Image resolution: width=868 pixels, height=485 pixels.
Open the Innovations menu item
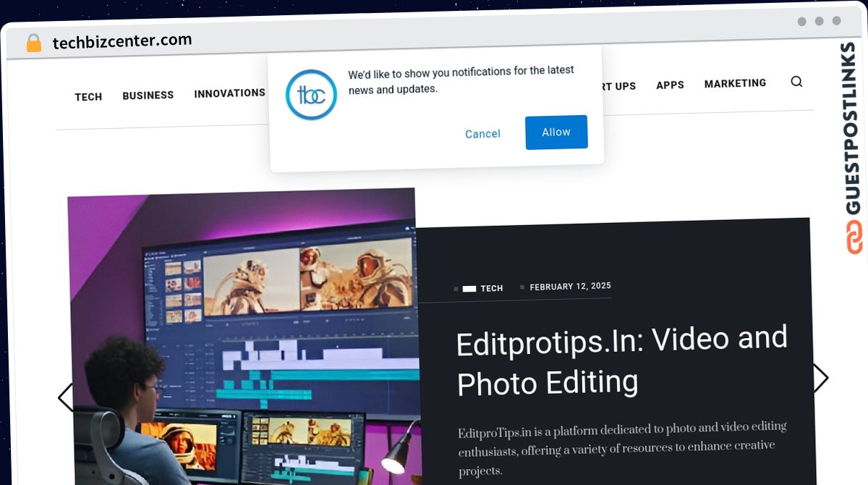(x=230, y=93)
